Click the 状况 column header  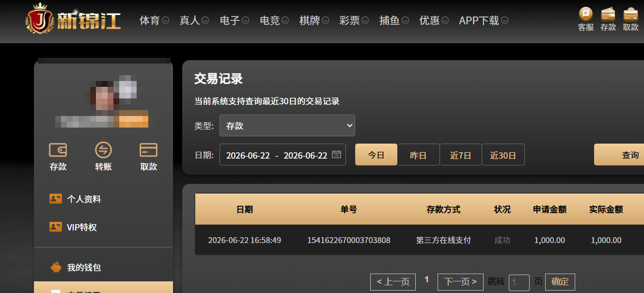[502, 210]
